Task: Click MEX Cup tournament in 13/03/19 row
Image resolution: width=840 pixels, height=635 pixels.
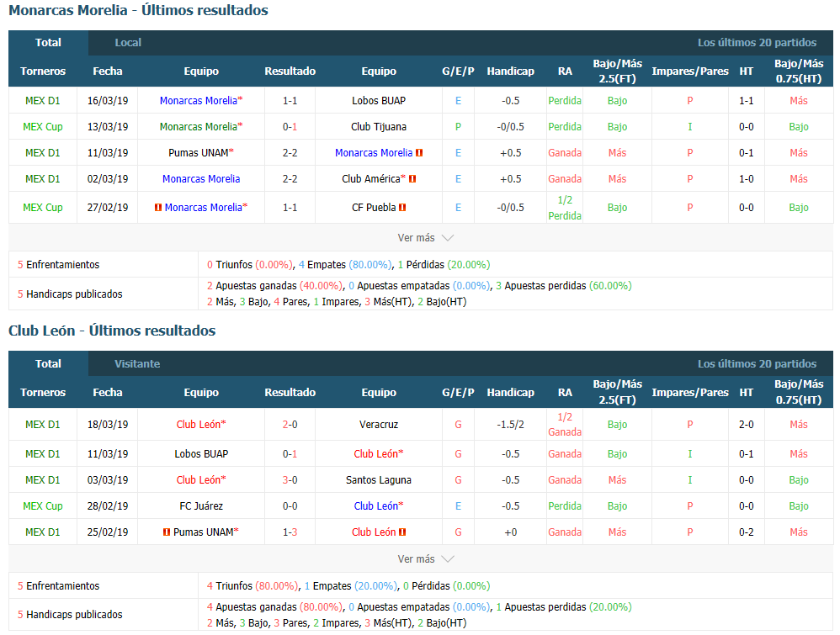Action: pos(43,127)
